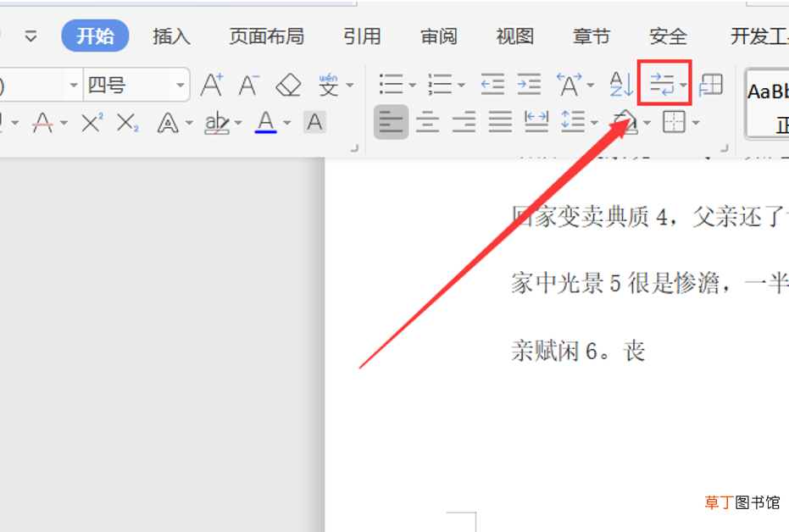
Task: Open the phonetic guide wén icon
Action: coord(329,85)
